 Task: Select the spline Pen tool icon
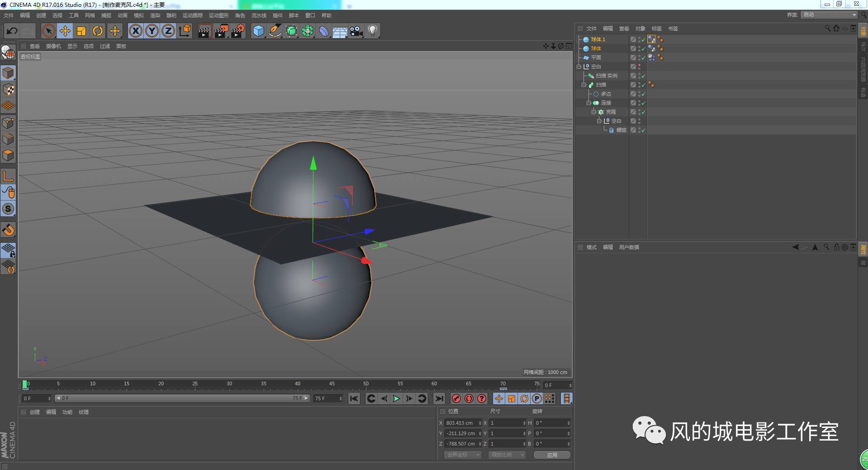tap(275, 31)
